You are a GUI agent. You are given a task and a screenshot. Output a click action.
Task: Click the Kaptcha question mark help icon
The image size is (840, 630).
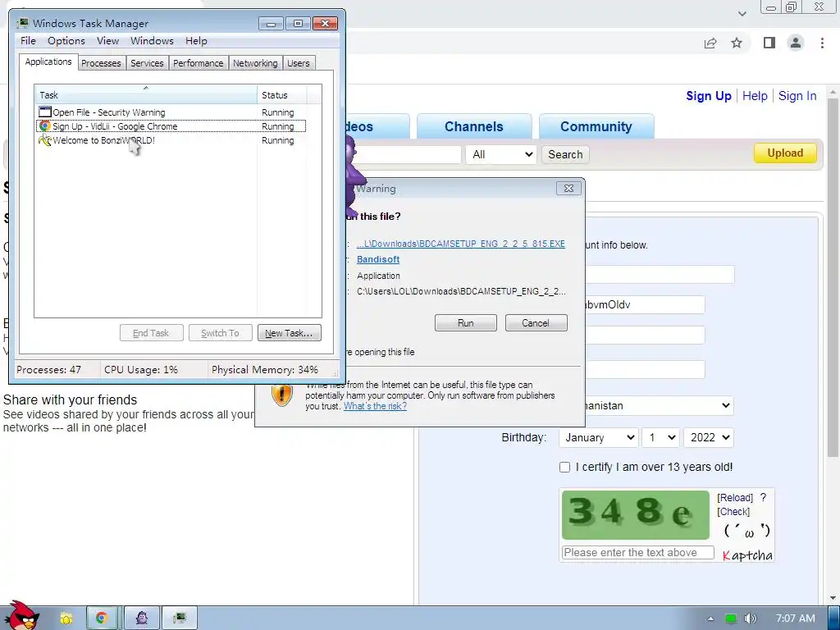pos(763,498)
